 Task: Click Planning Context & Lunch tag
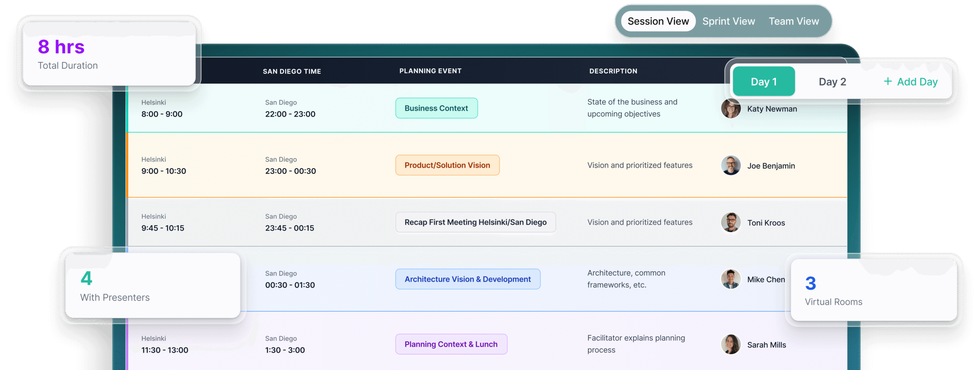[x=451, y=344]
